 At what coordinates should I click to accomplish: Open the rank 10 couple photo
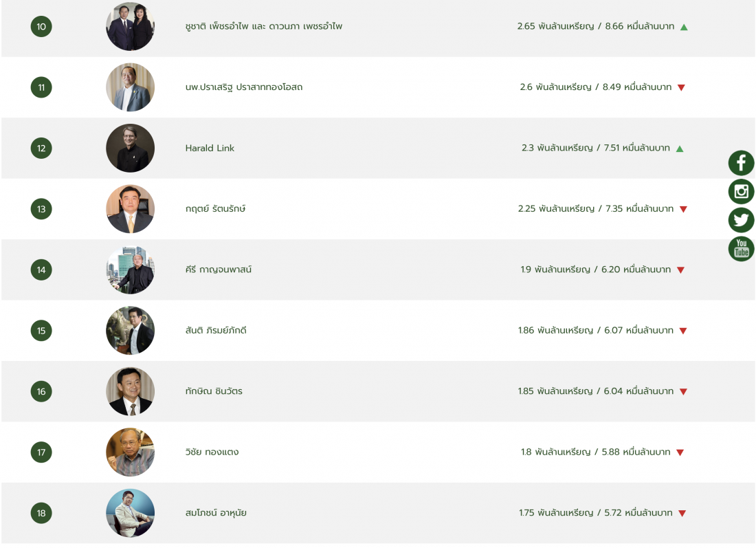(130, 27)
